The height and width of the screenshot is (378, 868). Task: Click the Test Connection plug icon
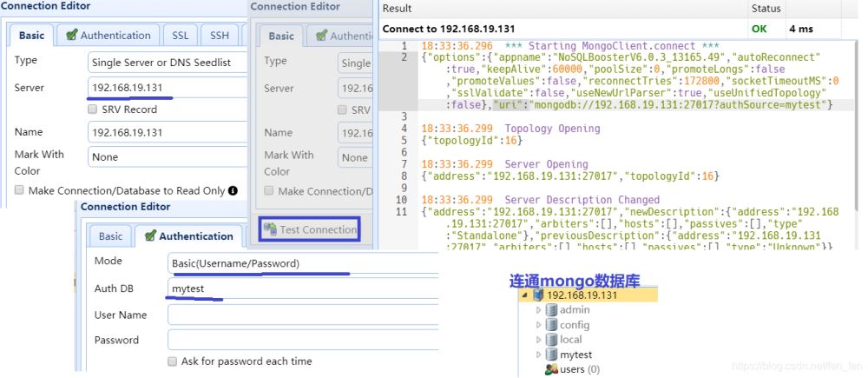pos(270,229)
